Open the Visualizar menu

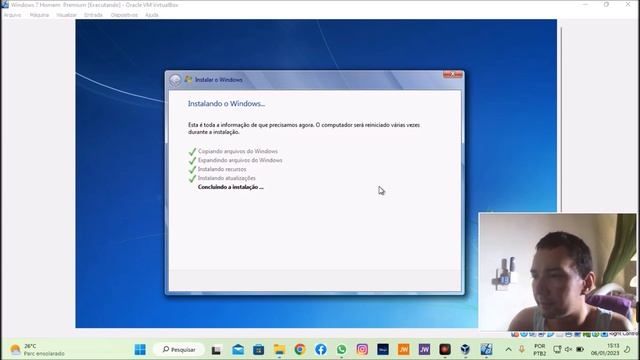(x=66, y=15)
